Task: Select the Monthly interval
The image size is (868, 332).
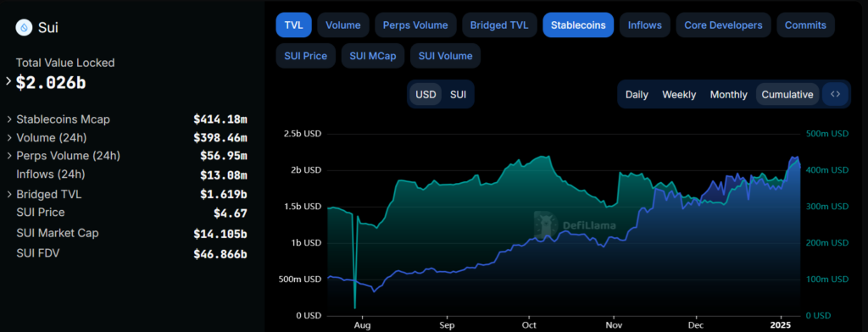Action: [x=728, y=95]
